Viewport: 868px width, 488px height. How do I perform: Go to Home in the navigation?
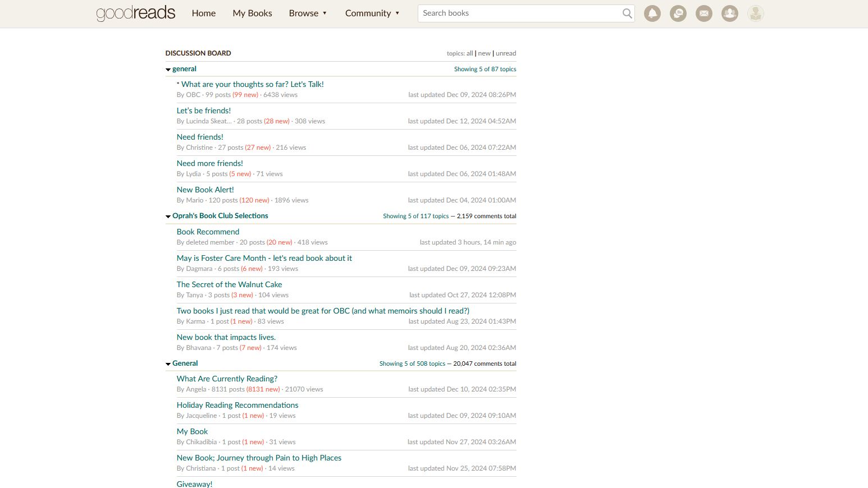[x=204, y=13]
